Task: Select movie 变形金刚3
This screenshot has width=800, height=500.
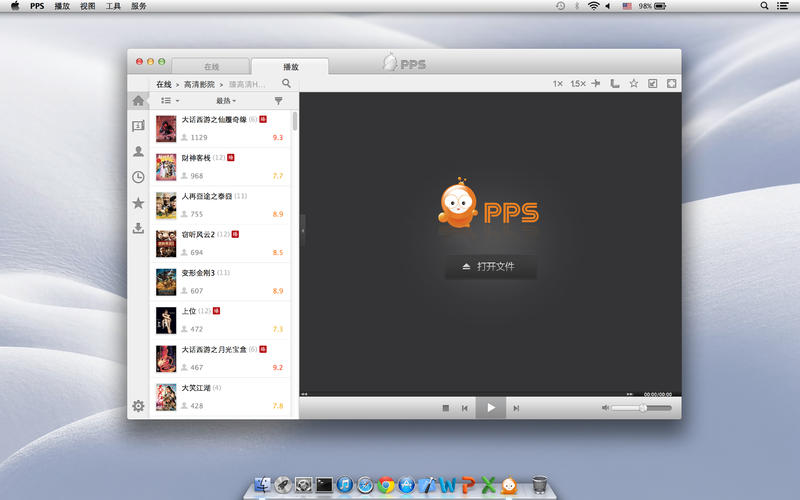Action: [x=220, y=282]
